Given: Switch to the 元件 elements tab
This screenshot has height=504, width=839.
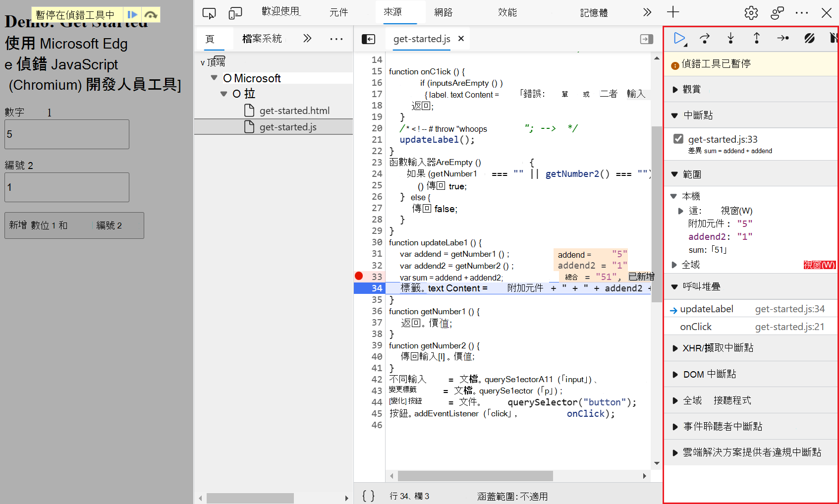Looking at the screenshot, I should [339, 12].
